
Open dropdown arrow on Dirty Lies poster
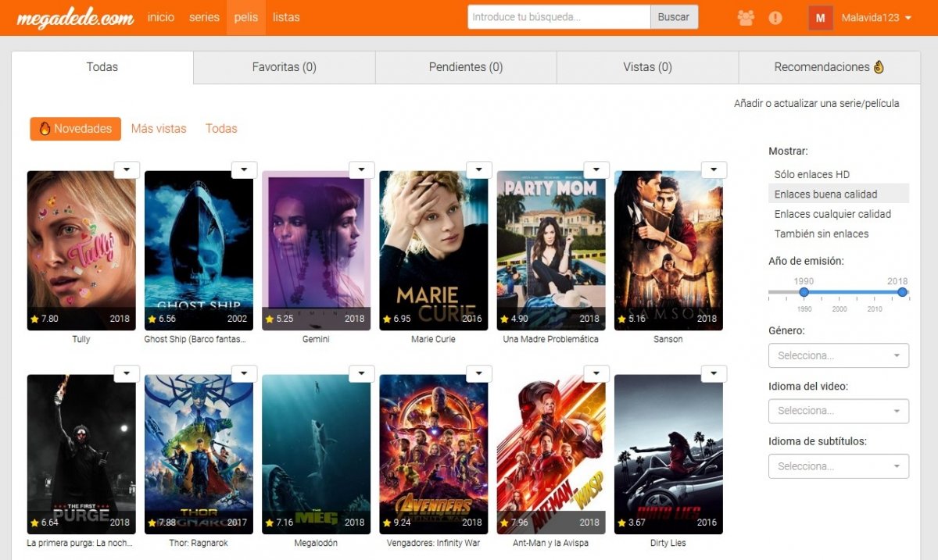[x=714, y=373]
